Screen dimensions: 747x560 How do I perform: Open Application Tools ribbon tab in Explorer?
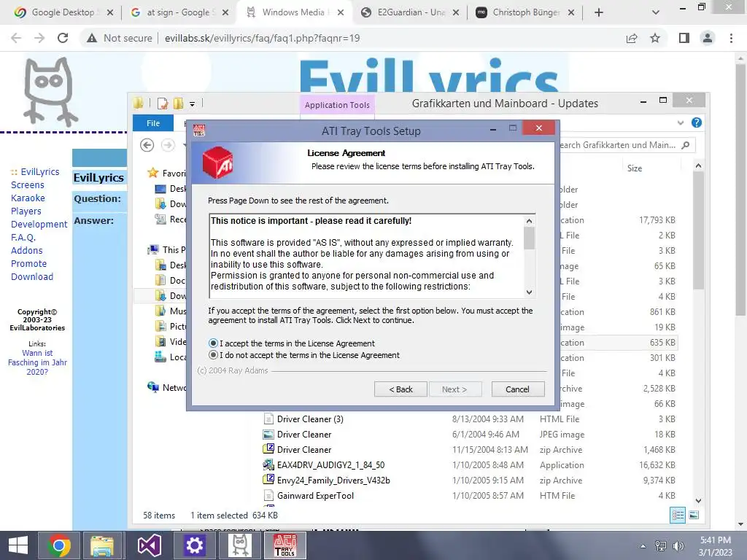coord(337,105)
